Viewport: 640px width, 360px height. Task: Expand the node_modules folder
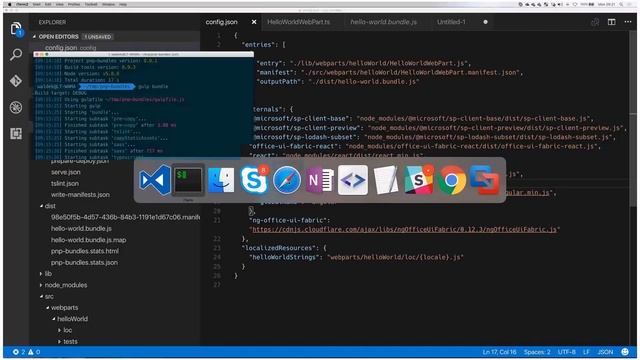41,285
